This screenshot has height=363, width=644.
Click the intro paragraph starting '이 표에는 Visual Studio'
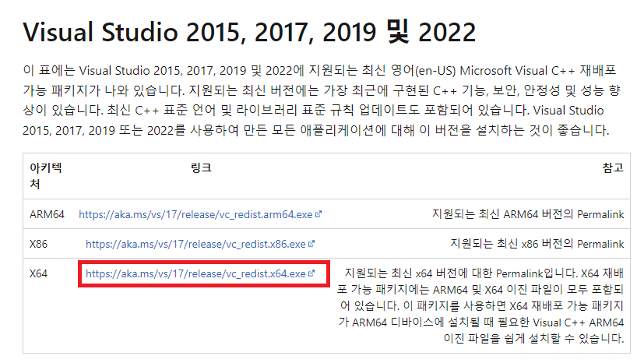[x=321, y=100]
